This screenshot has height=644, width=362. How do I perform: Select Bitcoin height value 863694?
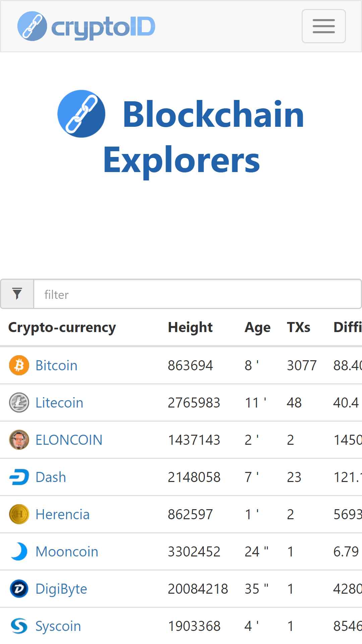pos(190,365)
